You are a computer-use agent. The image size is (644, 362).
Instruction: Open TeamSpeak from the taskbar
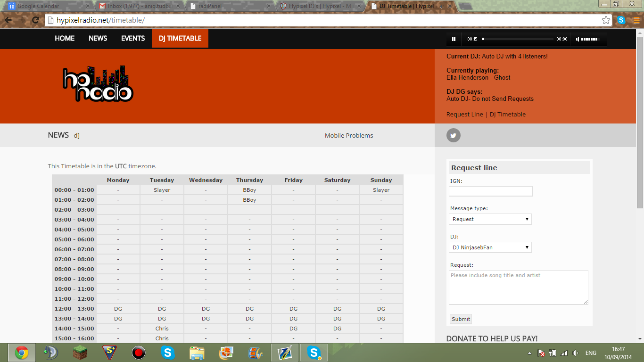(50, 353)
